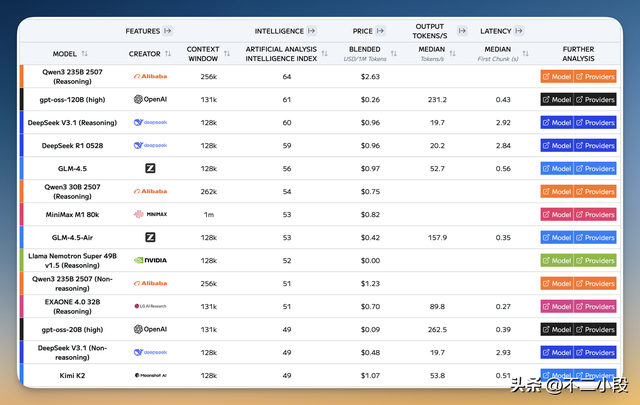Sort by Median tokens per second

pyautogui.click(x=452, y=53)
